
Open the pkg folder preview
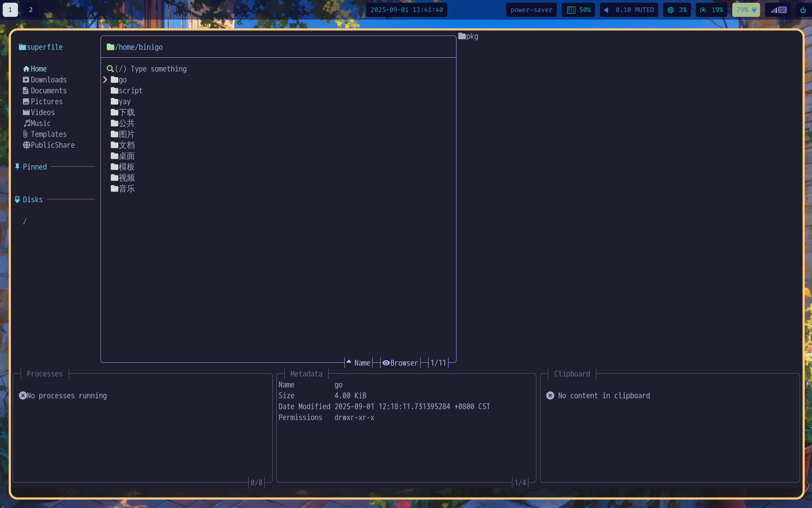click(468, 36)
